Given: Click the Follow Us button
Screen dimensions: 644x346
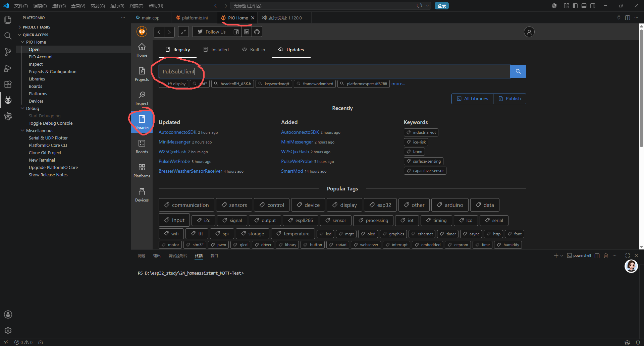Looking at the screenshot, I should [x=212, y=32].
